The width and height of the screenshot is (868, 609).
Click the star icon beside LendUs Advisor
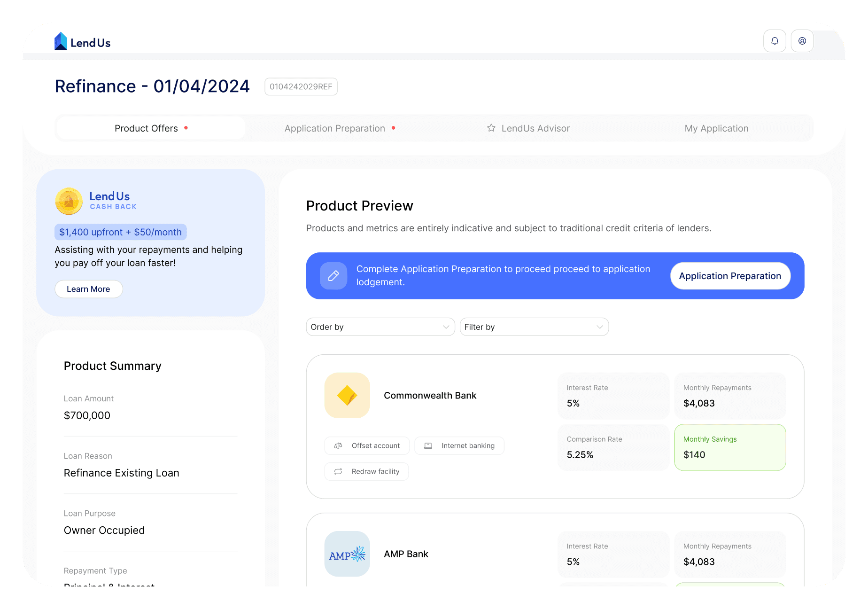tap(491, 128)
